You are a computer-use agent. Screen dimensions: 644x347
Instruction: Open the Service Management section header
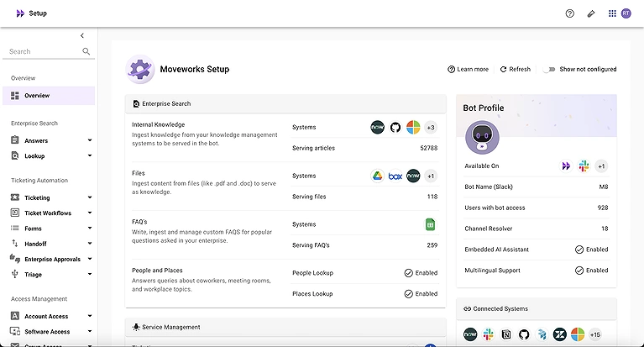coord(285,328)
